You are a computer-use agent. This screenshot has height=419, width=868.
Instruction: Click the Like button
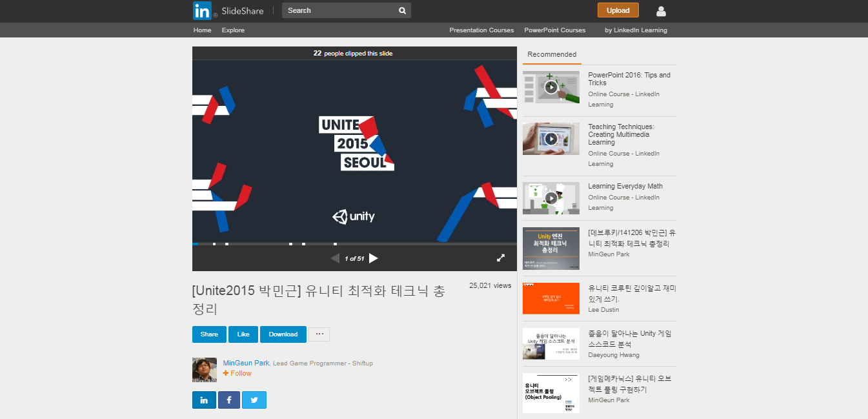coord(243,334)
